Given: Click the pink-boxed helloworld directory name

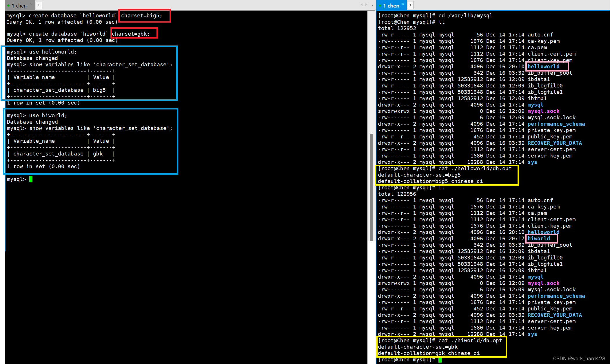Looking at the screenshot, I should click(x=543, y=67).
